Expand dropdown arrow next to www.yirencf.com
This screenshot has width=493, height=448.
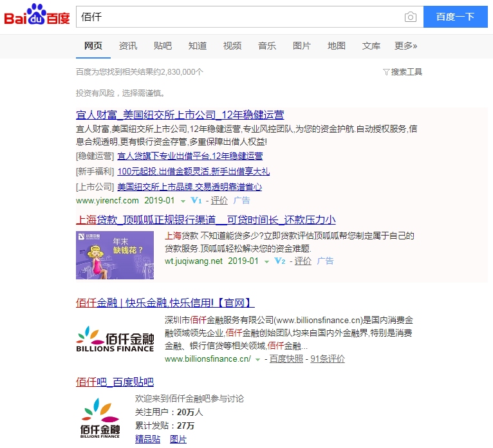(x=183, y=201)
